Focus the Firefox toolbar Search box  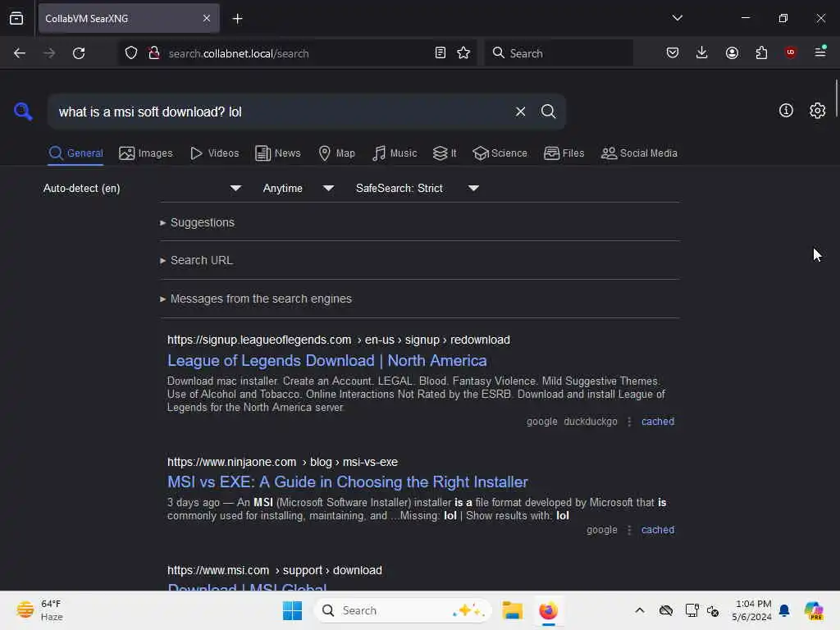559,53
